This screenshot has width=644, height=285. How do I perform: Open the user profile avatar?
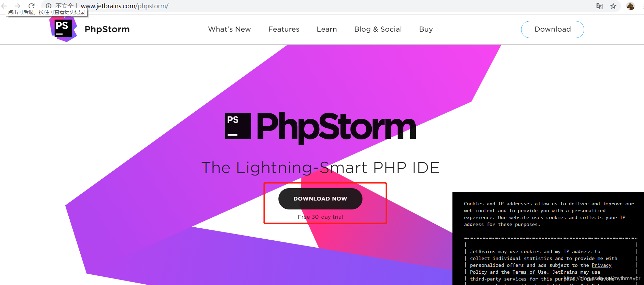tap(630, 6)
